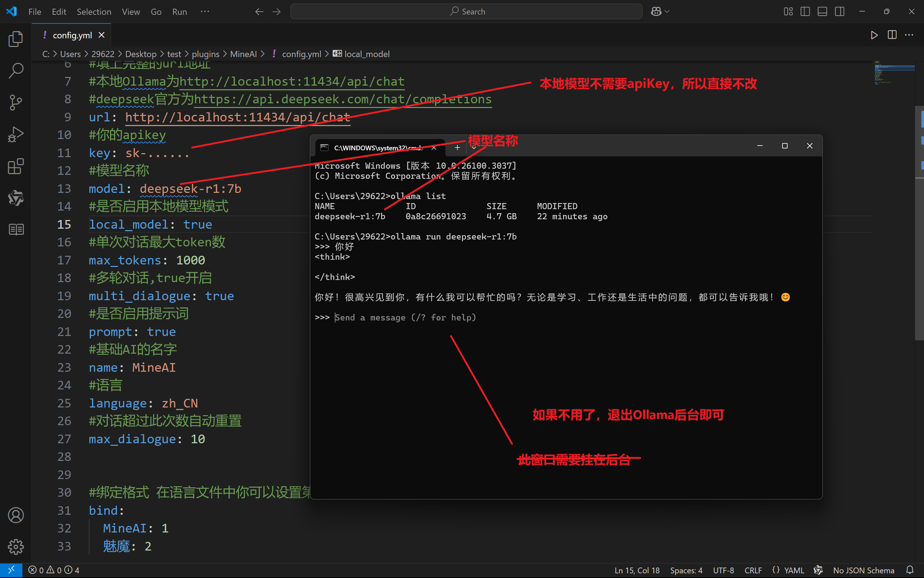Viewport: 924px width, 578px height.
Task: Follow the localhost url link on line 9
Action: [238, 117]
